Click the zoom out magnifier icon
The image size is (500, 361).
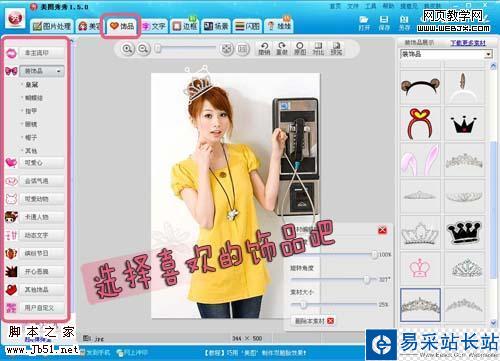click(x=143, y=49)
